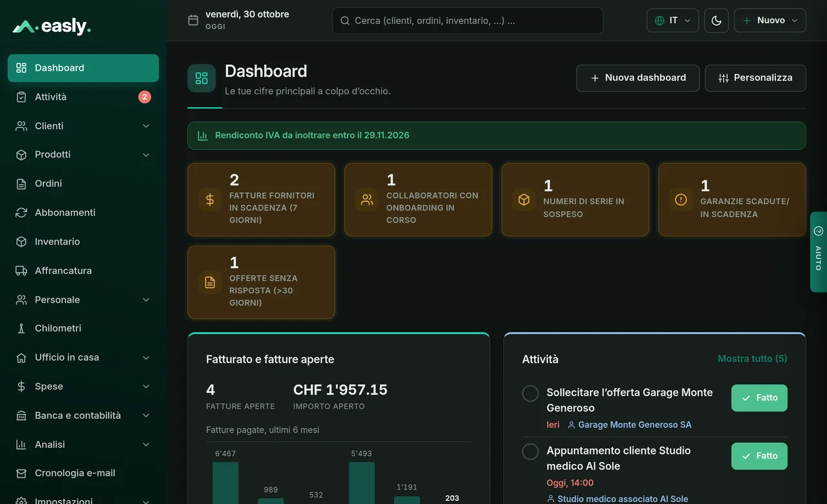Open the Garage Monte Generoso SA link
The height and width of the screenshot is (504, 827).
629,425
